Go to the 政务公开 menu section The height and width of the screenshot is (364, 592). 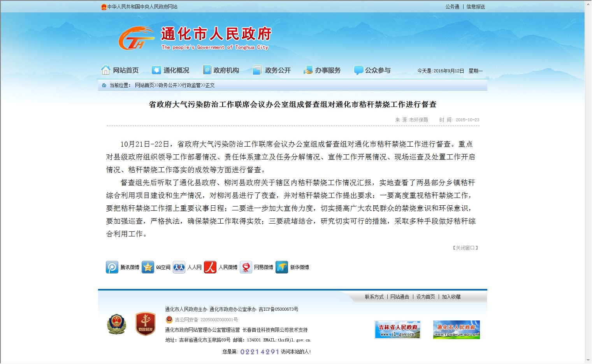tap(272, 70)
